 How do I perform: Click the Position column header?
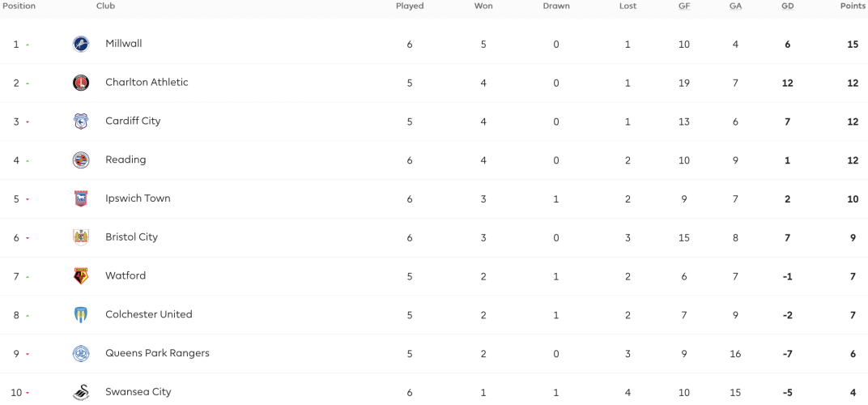coord(19,6)
